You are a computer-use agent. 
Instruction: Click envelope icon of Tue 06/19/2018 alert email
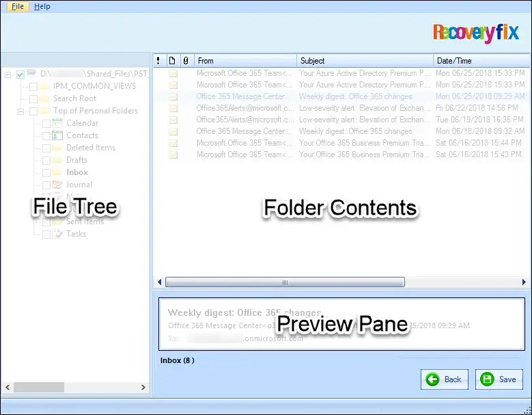point(173,120)
